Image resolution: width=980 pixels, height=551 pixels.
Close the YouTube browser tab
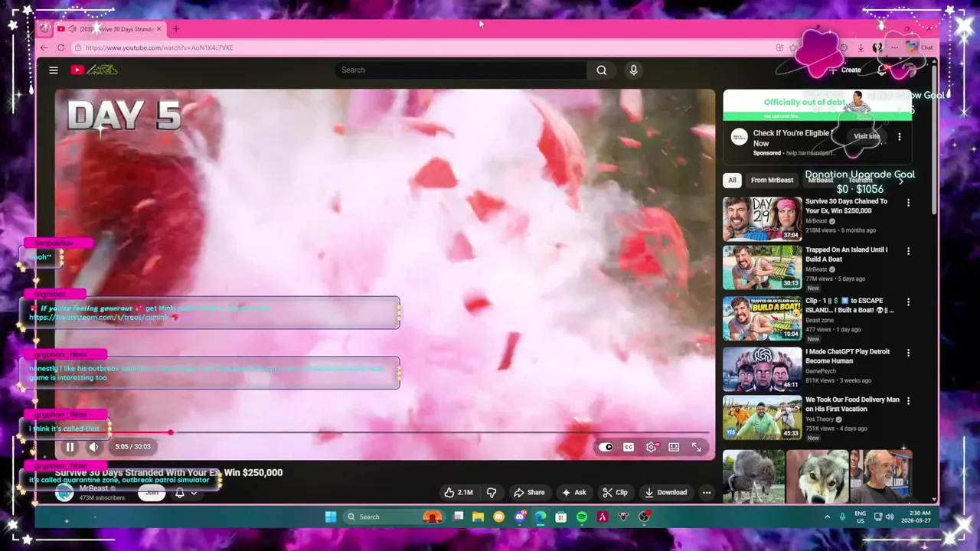[x=159, y=29]
